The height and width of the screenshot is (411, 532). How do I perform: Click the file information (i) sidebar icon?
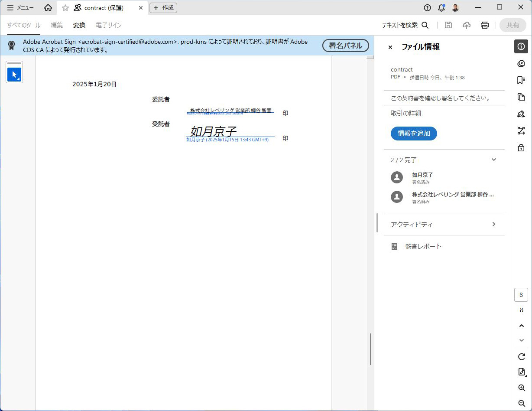[x=521, y=46]
